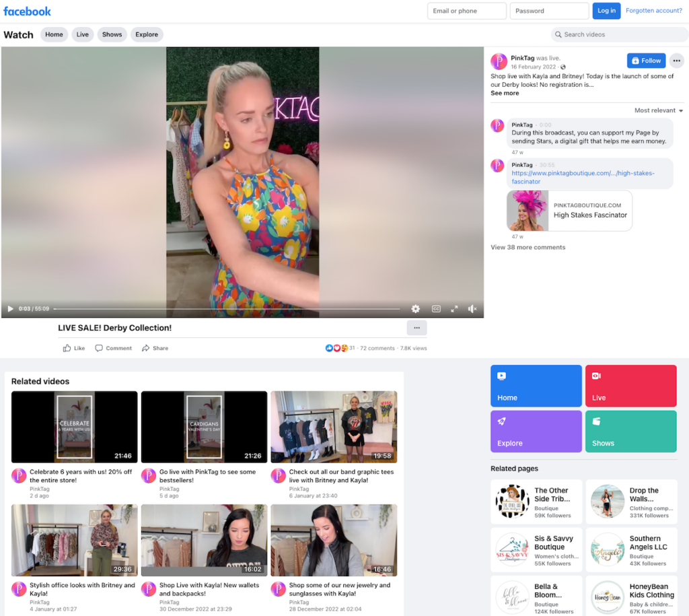Screen dimensions: 689x616
Task: Switch to the Home tab in Watch
Action: pyautogui.click(x=54, y=34)
